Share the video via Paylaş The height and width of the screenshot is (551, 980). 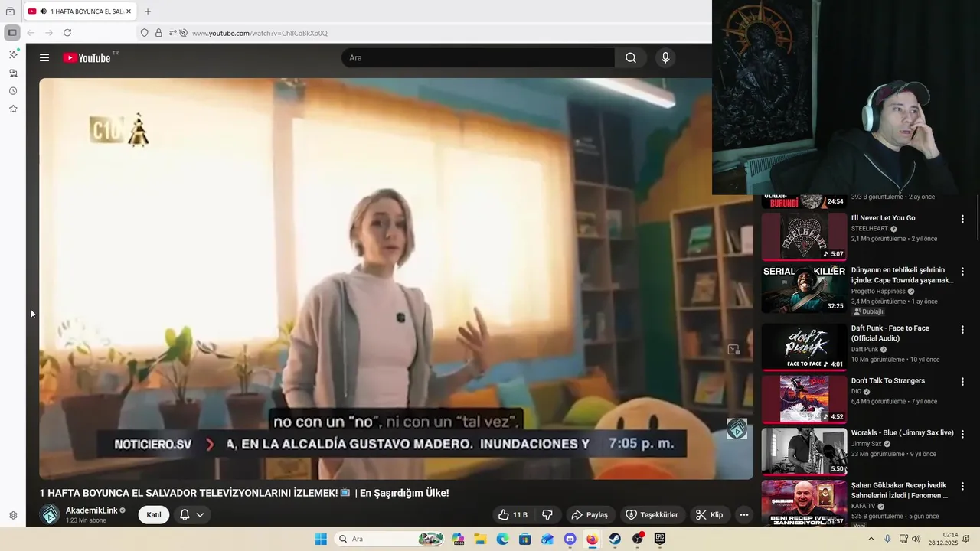[x=590, y=515]
